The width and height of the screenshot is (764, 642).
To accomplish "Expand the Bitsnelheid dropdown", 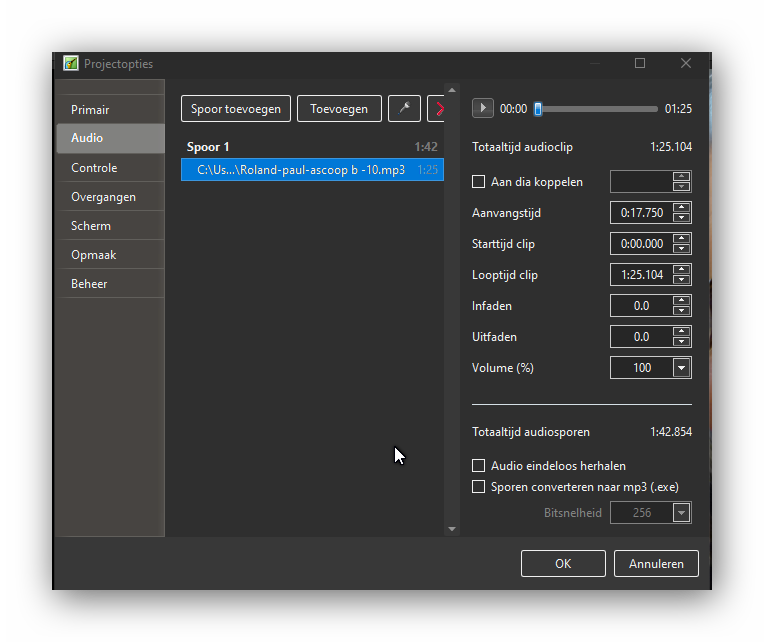I will pos(681,513).
